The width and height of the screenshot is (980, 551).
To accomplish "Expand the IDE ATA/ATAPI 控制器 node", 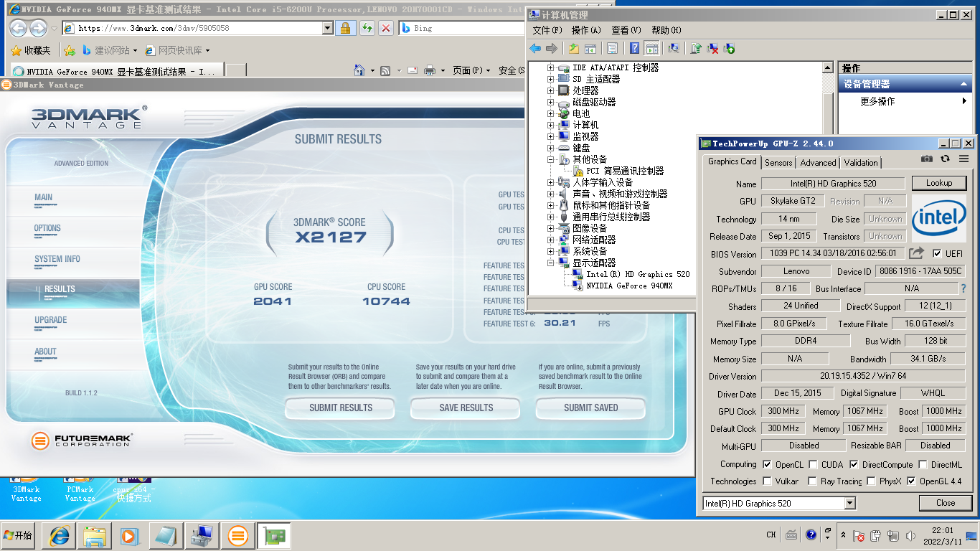I will pos(551,67).
